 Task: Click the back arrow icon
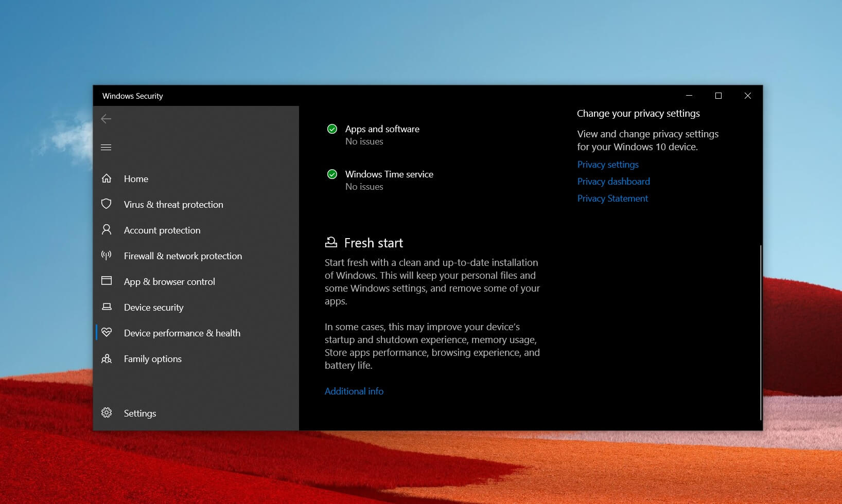tap(106, 119)
